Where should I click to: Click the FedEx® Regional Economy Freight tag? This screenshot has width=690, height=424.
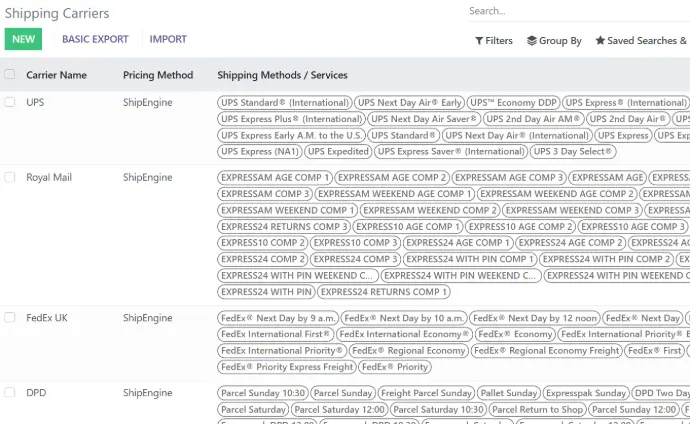tap(547, 351)
